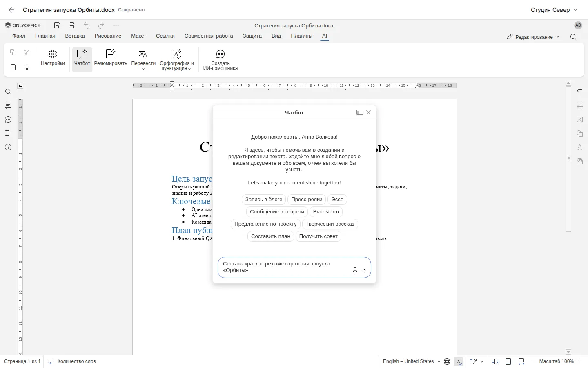The height and width of the screenshot is (368, 588).
Task: Open image settings in right sidebar
Action: click(580, 120)
